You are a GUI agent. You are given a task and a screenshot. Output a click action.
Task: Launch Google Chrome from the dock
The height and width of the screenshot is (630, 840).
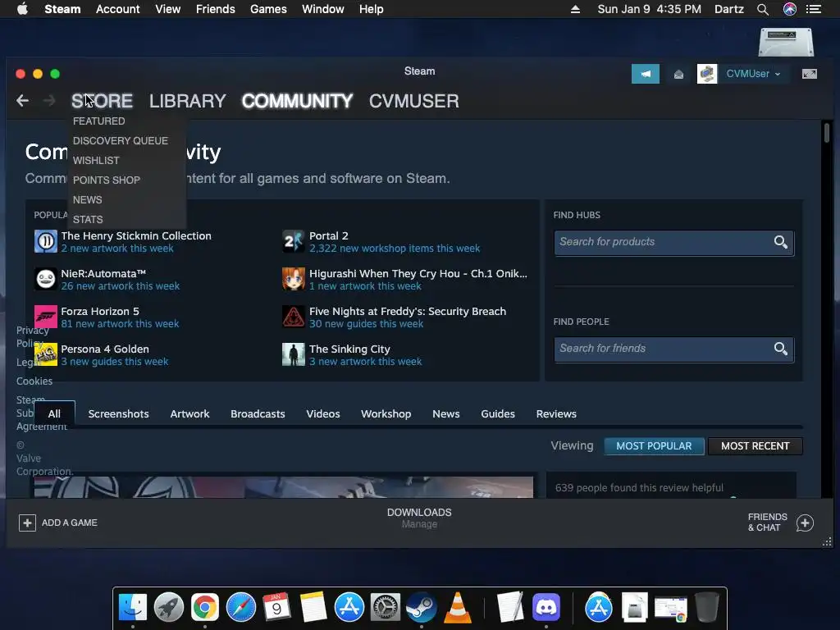tap(204, 608)
